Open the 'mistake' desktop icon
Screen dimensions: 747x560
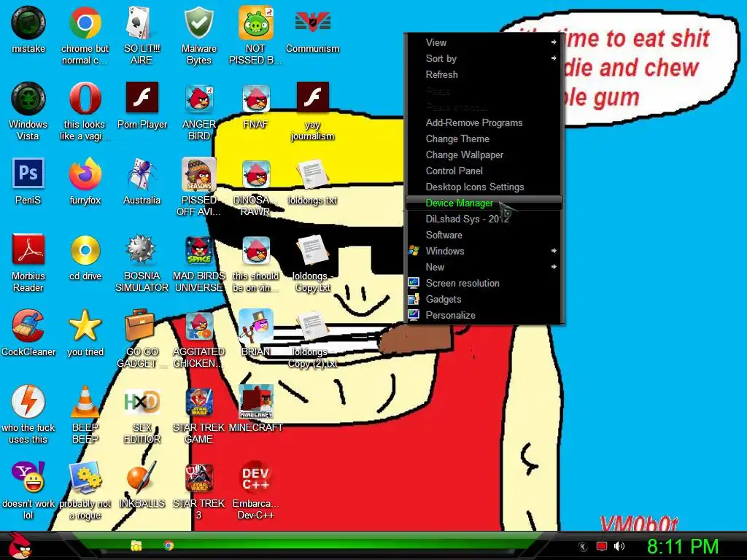(x=28, y=23)
